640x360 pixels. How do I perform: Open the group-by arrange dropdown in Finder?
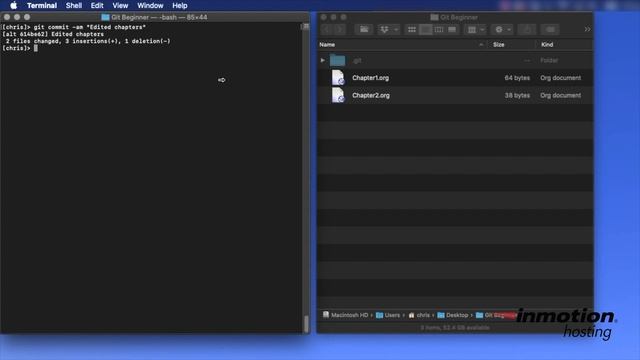(476, 29)
